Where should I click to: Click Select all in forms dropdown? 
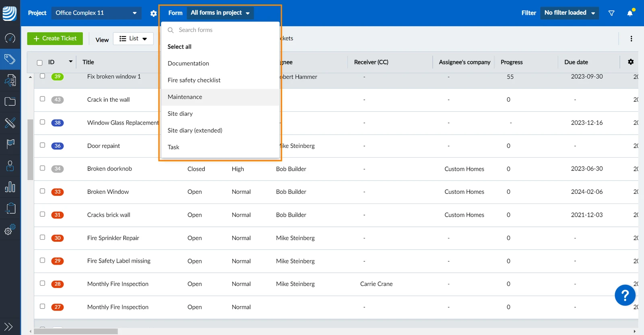[180, 47]
